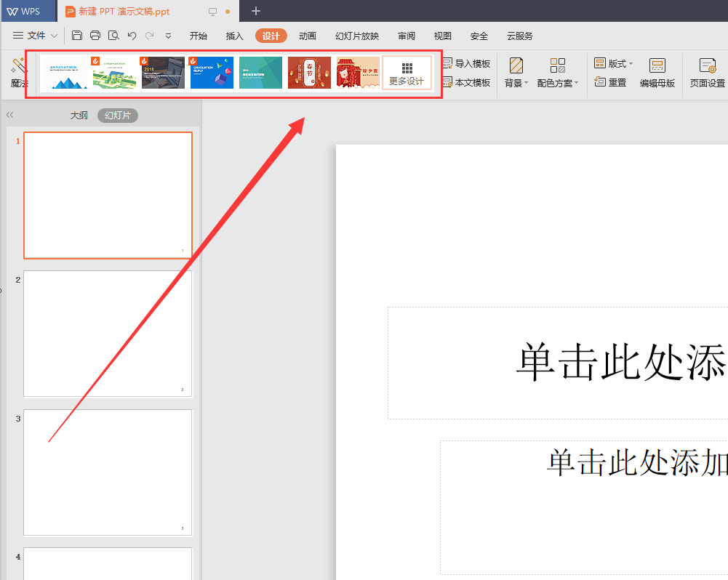Click the Save icon in quick access toolbar

77,34
